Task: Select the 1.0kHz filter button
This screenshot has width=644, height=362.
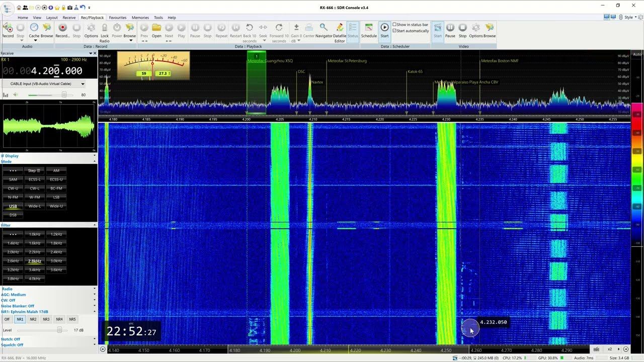Action: [x=35, y=234]
